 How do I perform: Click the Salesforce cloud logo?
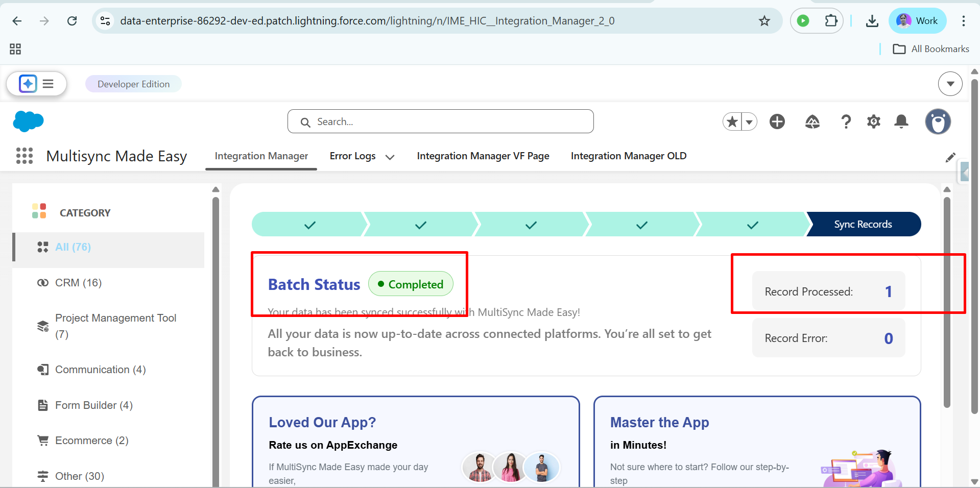click(x=28, y=121)
